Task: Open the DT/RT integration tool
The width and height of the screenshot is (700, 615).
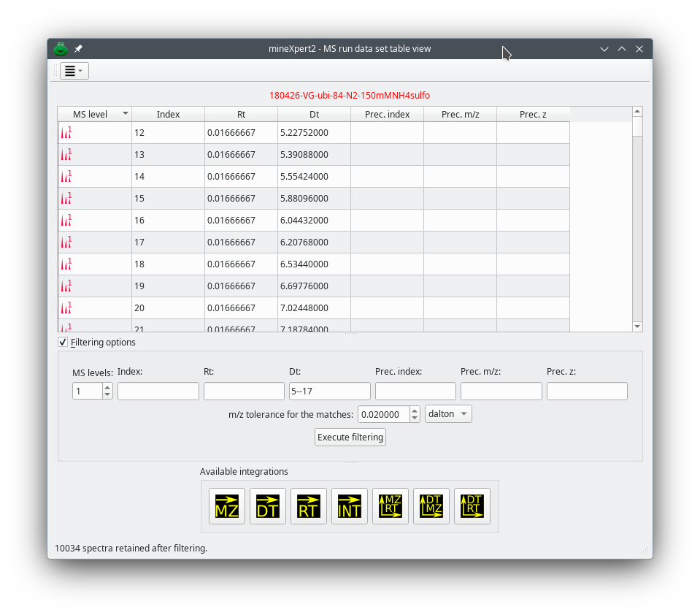Action: pos(472,506)
